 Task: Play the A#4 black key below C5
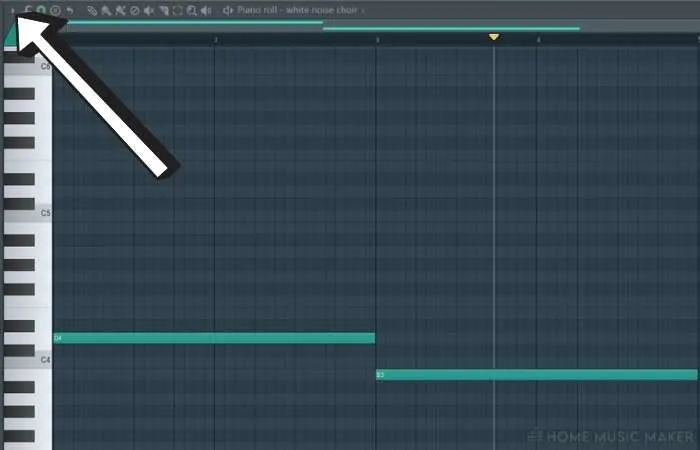pos(19,240)
